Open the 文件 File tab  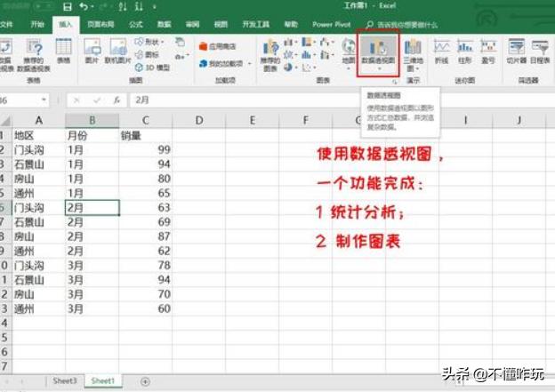pos(6,24)
